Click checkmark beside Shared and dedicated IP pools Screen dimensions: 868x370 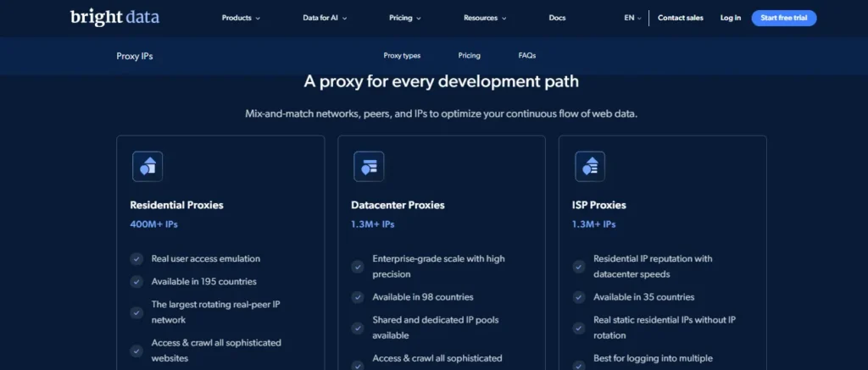point(358,328)
